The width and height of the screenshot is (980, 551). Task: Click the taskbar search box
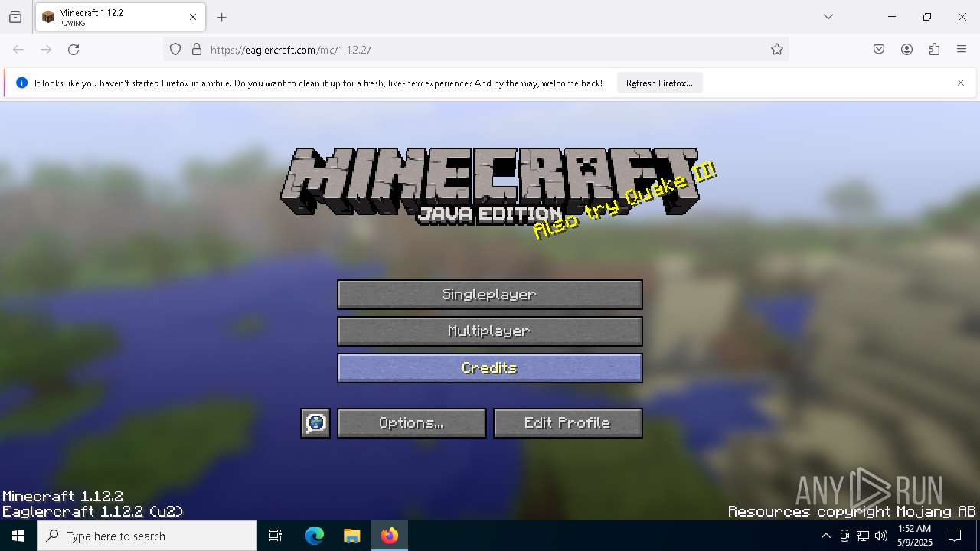pos(147,536)
